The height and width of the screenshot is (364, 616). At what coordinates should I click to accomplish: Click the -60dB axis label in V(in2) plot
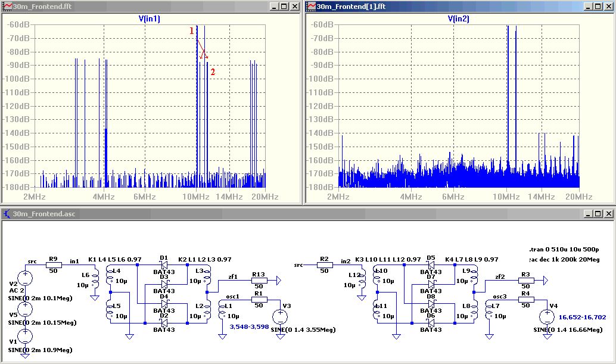322,25
